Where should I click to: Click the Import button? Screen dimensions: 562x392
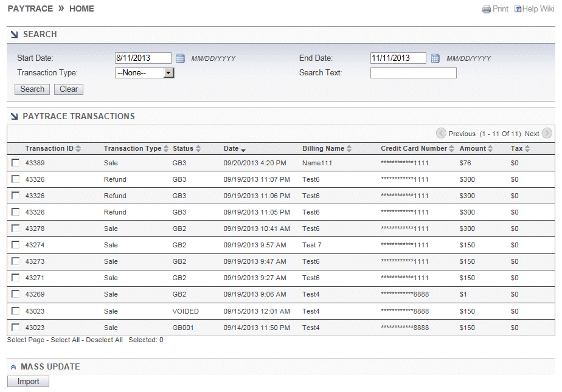(x=28, y=382)
